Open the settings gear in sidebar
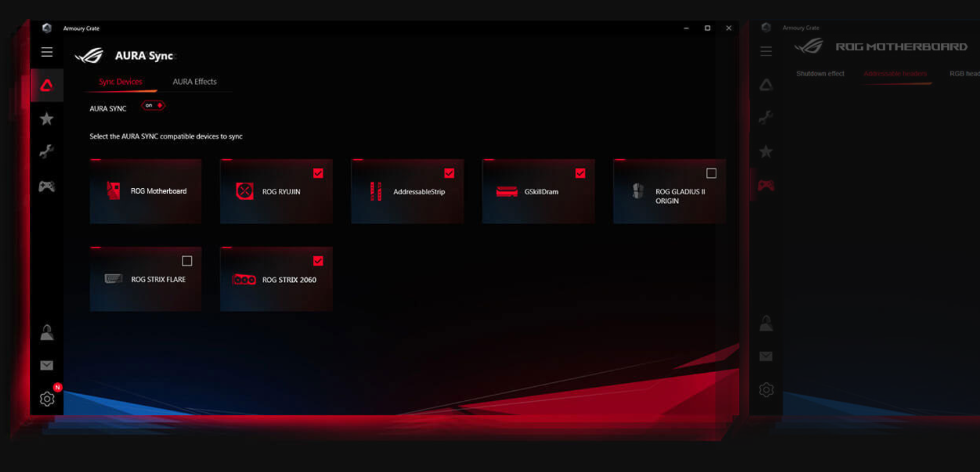The image size is (980, 472). (x=47, y=399)
